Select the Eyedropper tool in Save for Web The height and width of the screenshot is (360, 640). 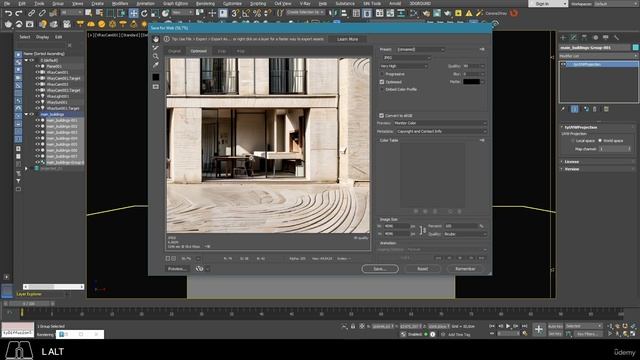click(x=156, y=65)
